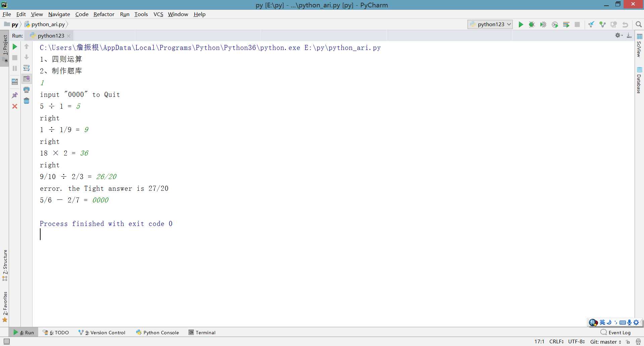Toggle scroll to end of console

tap(26, 79)
